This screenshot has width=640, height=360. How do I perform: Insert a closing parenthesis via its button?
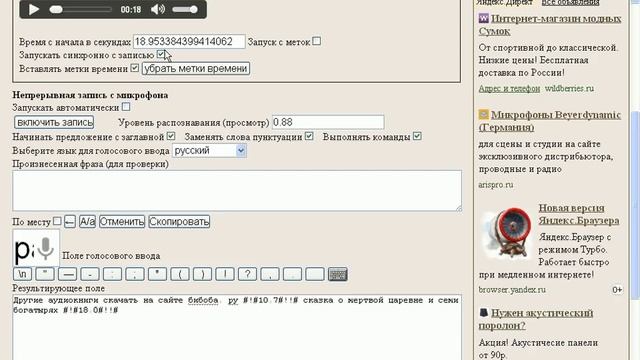coord(202,274)
